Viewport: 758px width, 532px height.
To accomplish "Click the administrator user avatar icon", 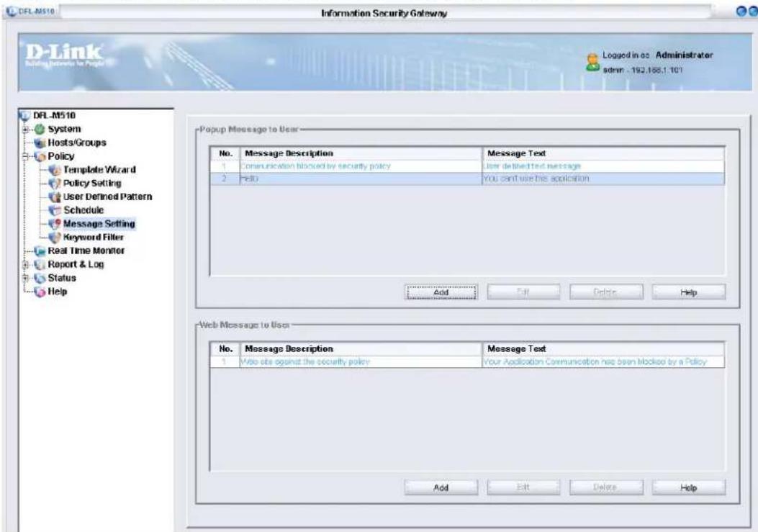I will click(592, 63).
